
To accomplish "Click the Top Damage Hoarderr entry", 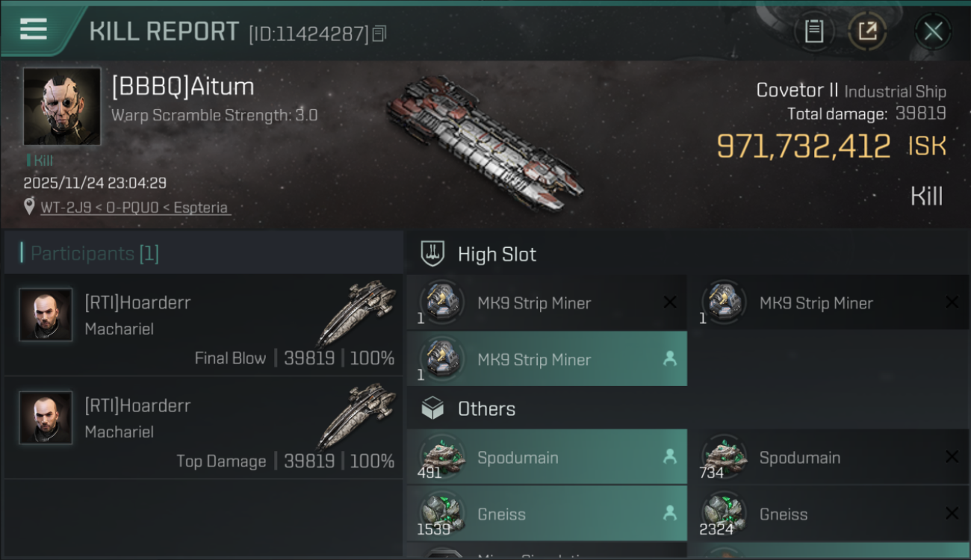I will (203, 427).
